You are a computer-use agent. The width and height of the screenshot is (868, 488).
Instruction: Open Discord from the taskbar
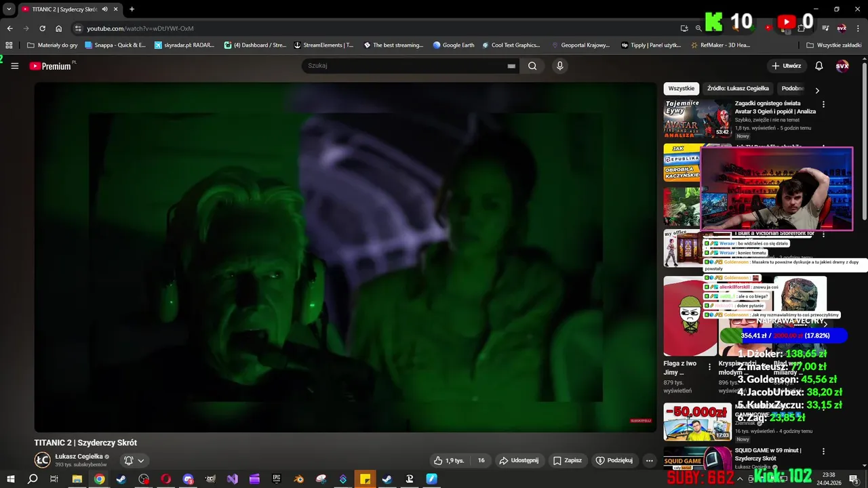coord(189,479)
